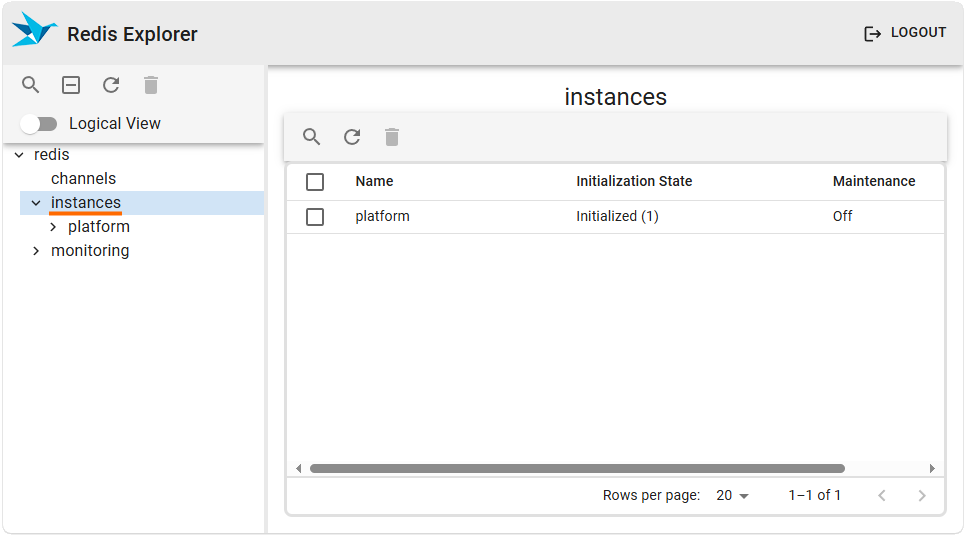Screen dimensions: 968x538
Task: Click the trash icon in the sidebar toolbar
Action: pyautogui.click(x=151, y=85)
